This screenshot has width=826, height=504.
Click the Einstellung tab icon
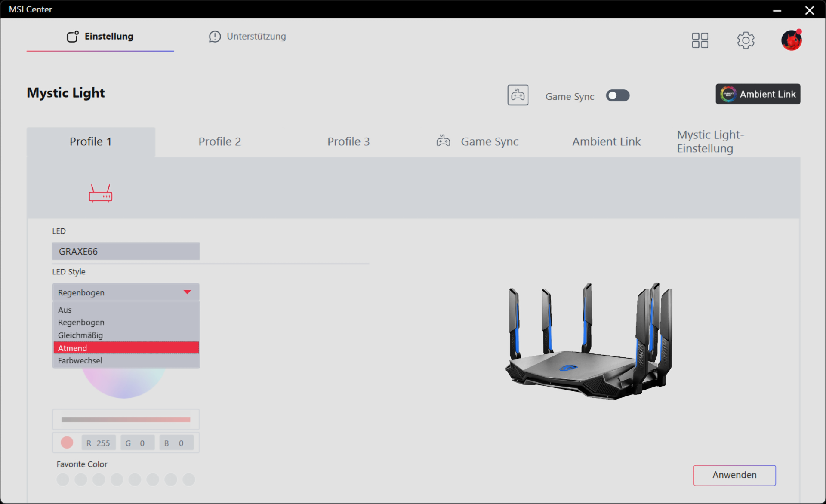coord(73,37)
